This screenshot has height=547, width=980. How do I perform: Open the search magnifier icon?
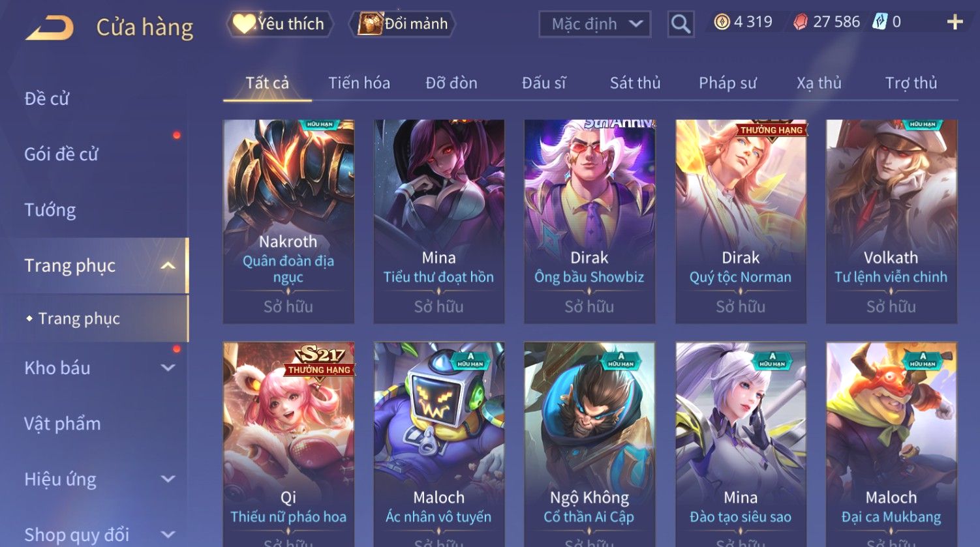(681, 24)
